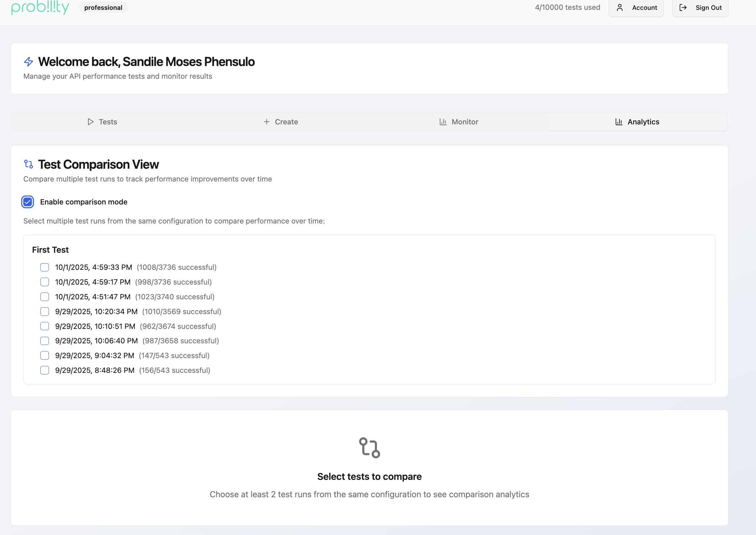Click the user icon in Account button

click(x=619, y=8)
